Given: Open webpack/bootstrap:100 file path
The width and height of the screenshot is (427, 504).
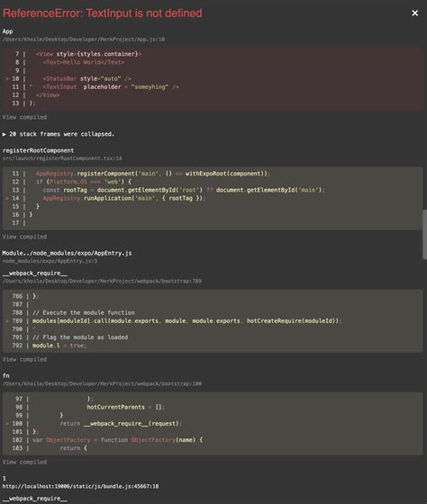Looking at the screenshot, I should [x=102, y=383].
